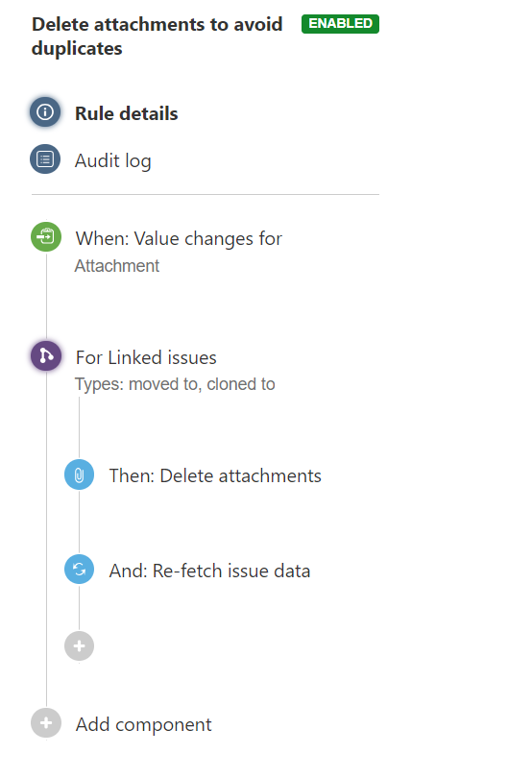
Task: Click the plus icon beside Add component
Action: [x=46, y=723]
